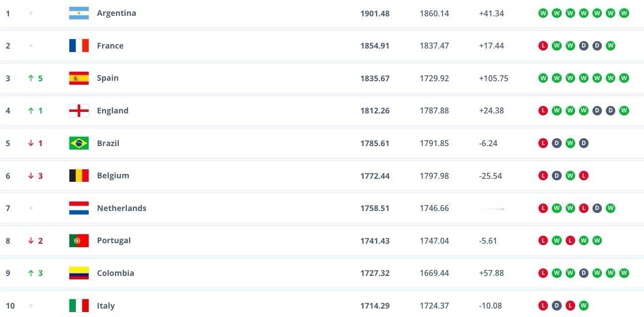The width and height of the screenshot is (644, 317).
Task: Select the Netherlands flag icon
Action: point(79,208)
